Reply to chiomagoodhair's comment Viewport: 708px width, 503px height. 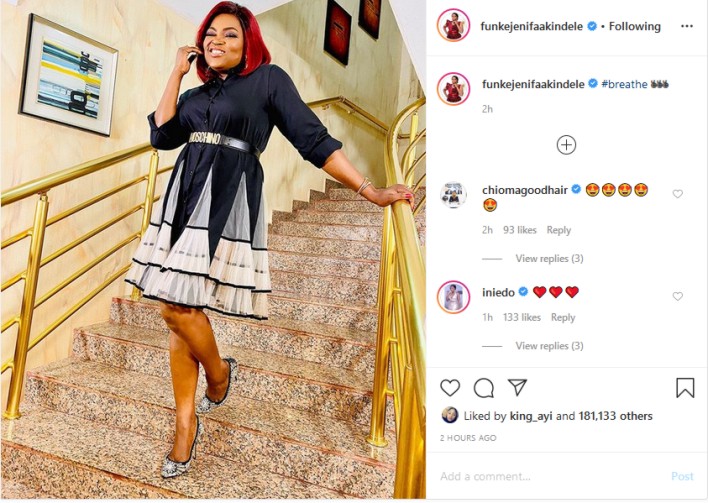pos(559,230)
